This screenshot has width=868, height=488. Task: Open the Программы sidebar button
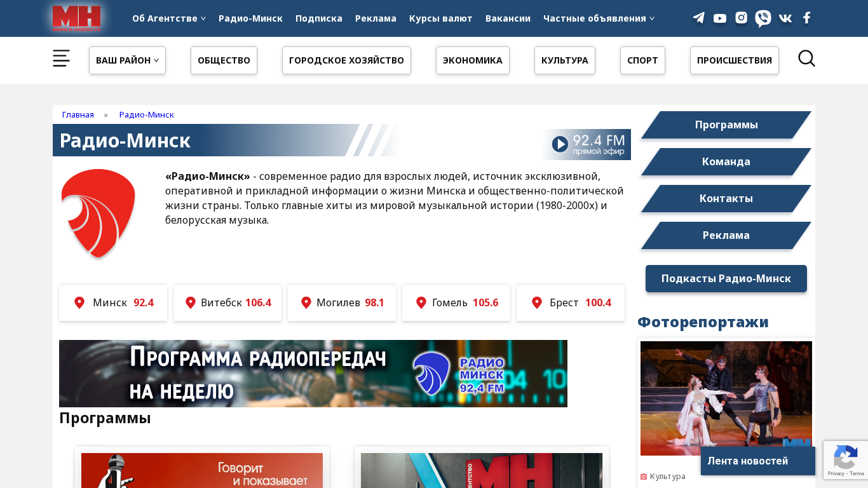pos(726,125)
